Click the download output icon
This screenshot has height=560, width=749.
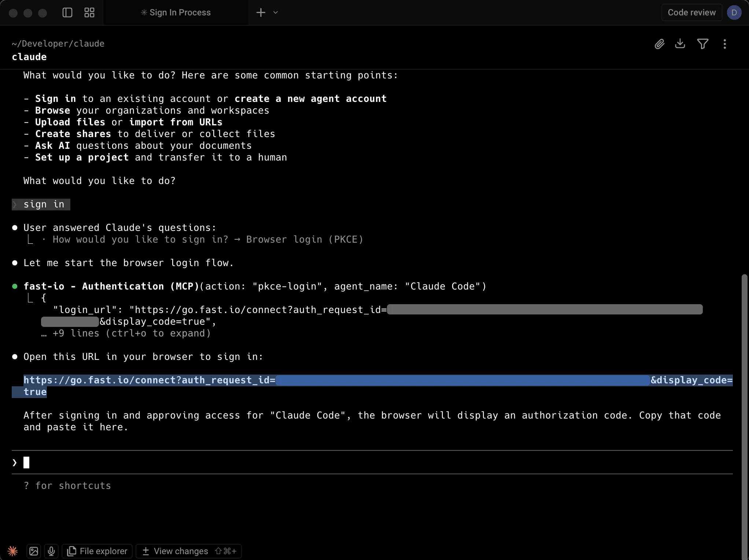tap(680, 44)
